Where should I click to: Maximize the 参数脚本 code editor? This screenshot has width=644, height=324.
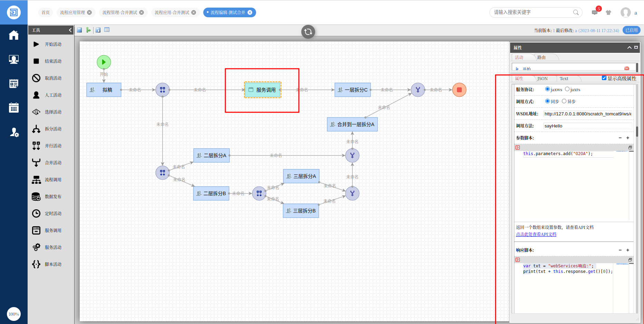pos(630,147)
